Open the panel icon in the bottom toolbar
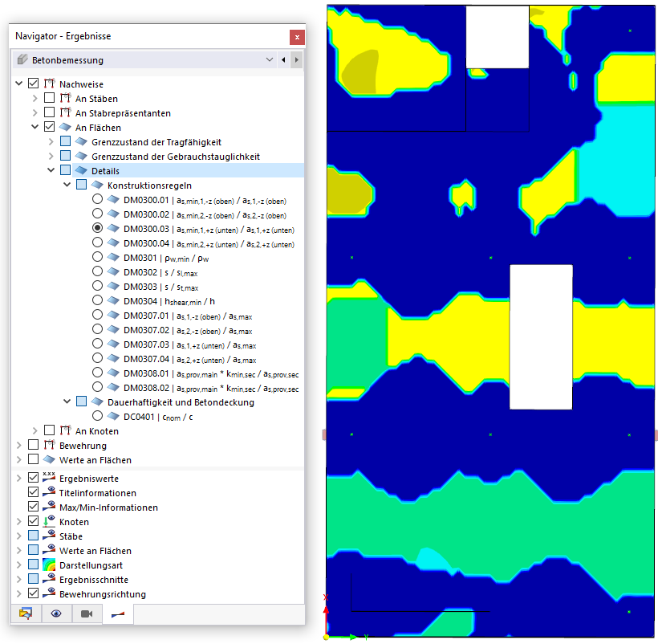 point(26,613)
